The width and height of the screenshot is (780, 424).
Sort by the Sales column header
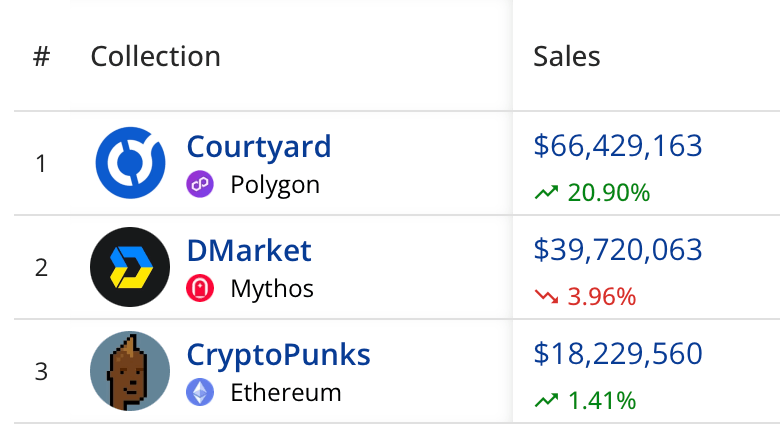tap(567, 56)
